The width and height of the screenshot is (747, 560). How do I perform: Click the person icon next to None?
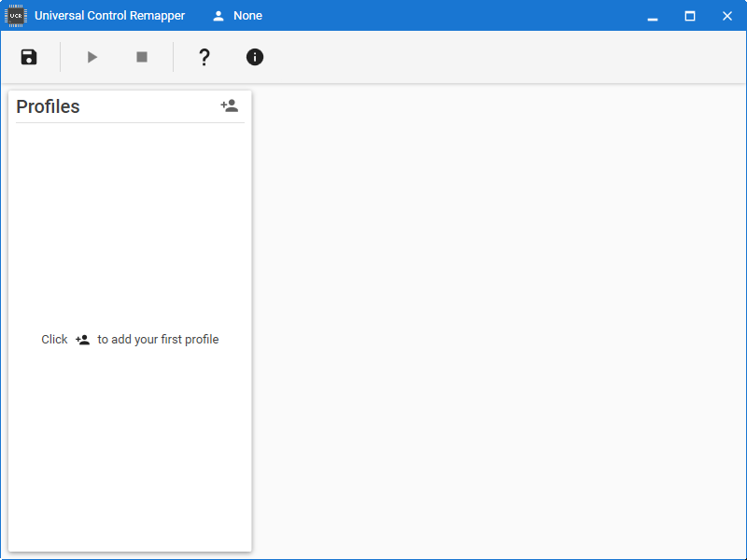(x=218, y=16)
